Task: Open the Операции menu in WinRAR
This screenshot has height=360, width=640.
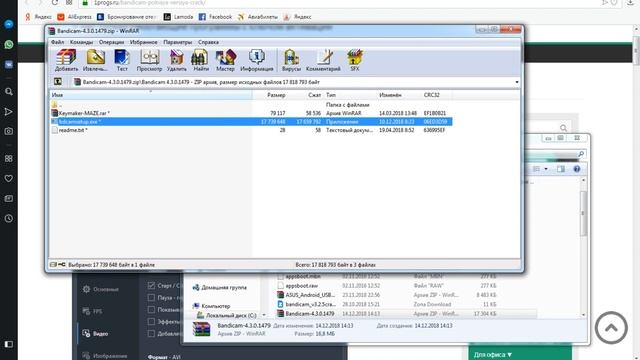Action: (x=111, y=42)
